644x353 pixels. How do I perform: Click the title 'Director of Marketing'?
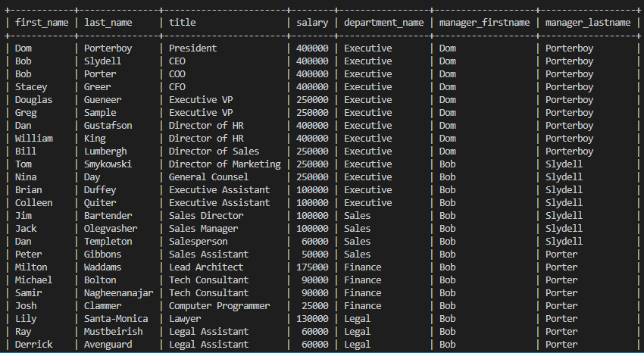click(x=225, y=164)
